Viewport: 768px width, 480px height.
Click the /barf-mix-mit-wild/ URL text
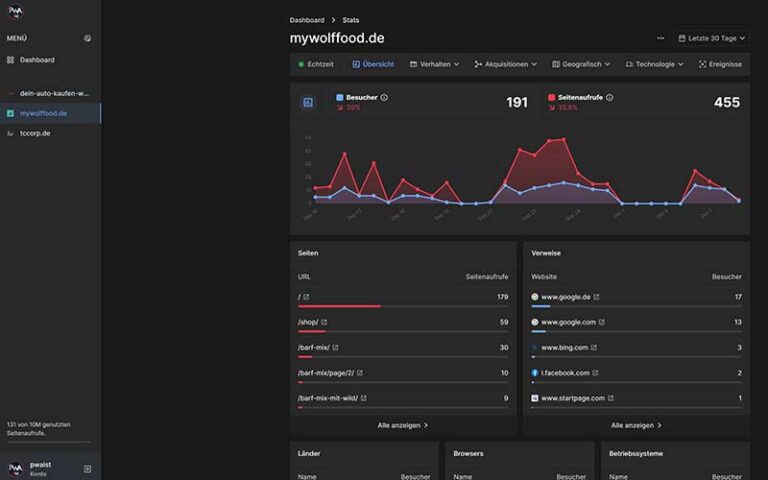328,398
